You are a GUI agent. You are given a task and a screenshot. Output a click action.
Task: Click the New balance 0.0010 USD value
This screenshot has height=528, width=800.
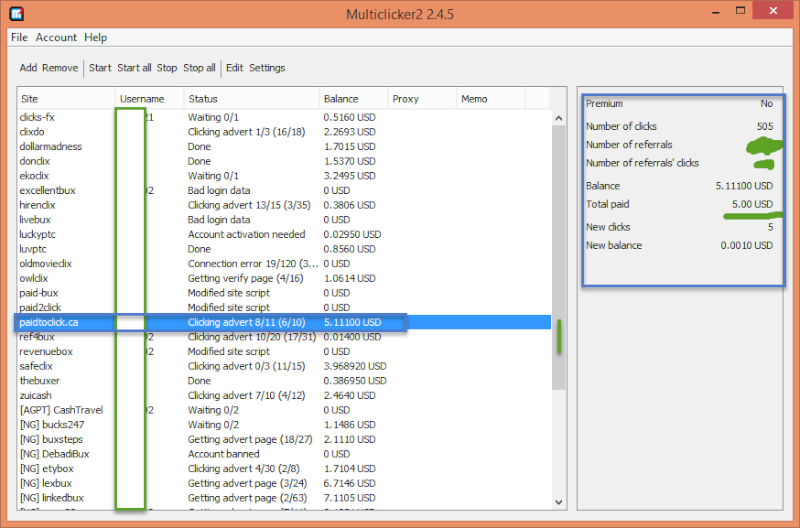pyautogui.click(x=746, y=245)
